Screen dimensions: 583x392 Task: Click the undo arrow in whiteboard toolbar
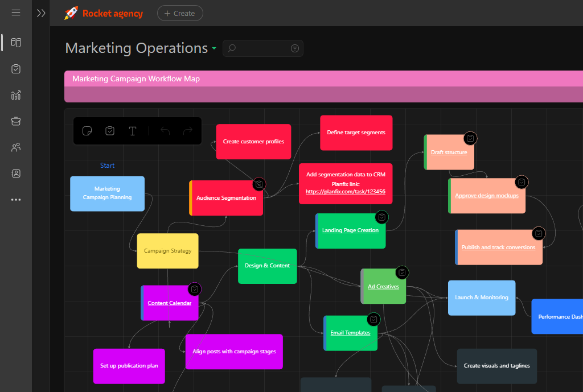tap(165, 131)
